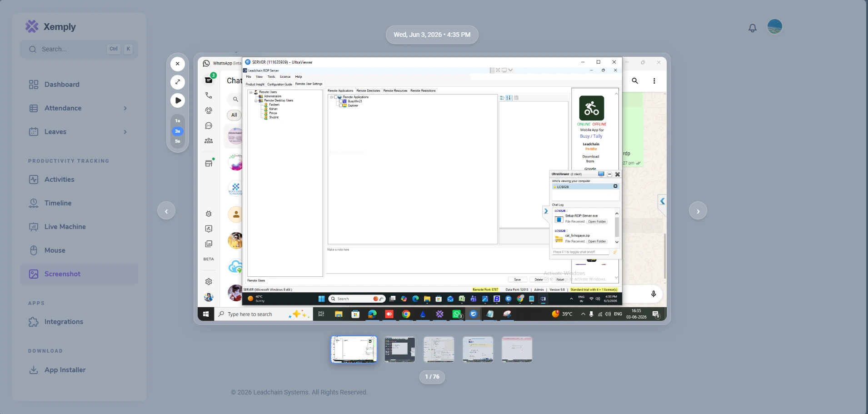
Task: Open the License menu of Leadchain RDP Server
Action: pyautogui.click(x=285, y=77)
